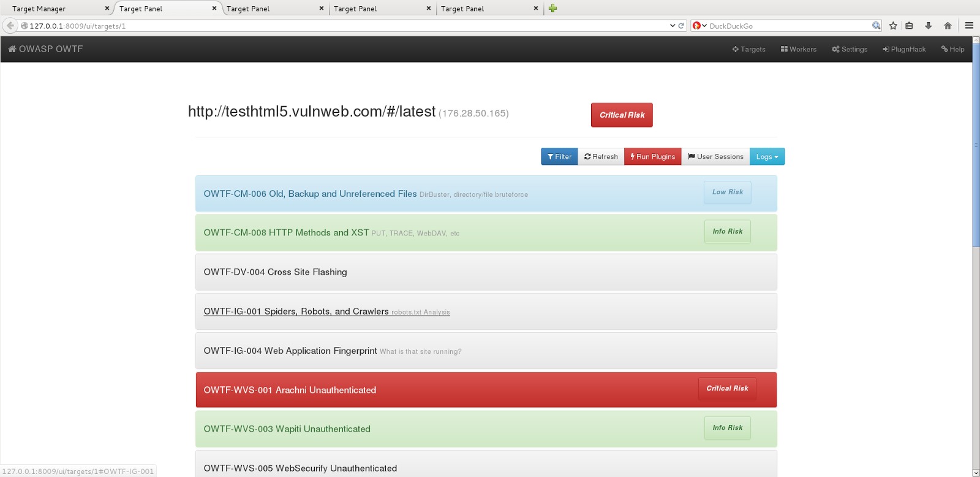Click Info Risk badge on OWTF-CM-008
This screenshot has height=477, width=980.
pos(727,231)
